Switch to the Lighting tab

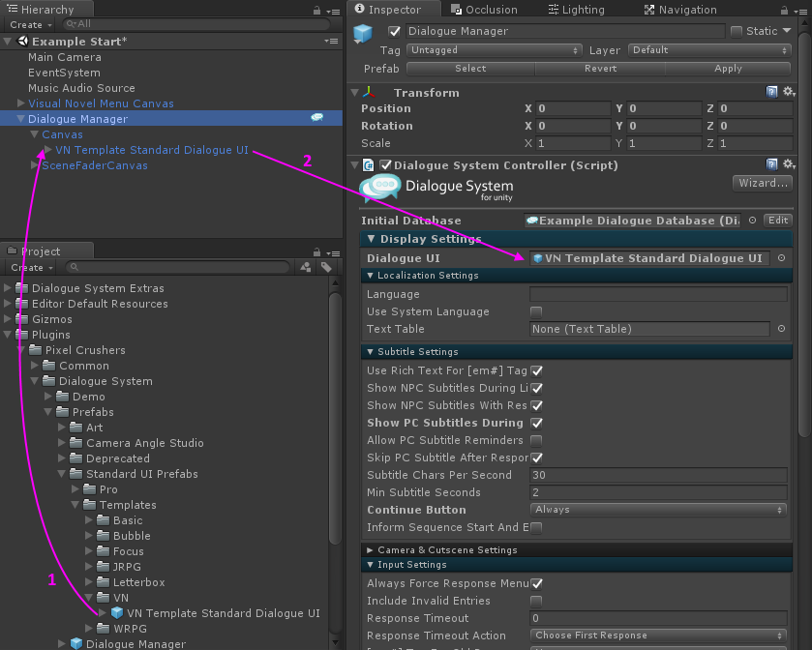point(577,10)
